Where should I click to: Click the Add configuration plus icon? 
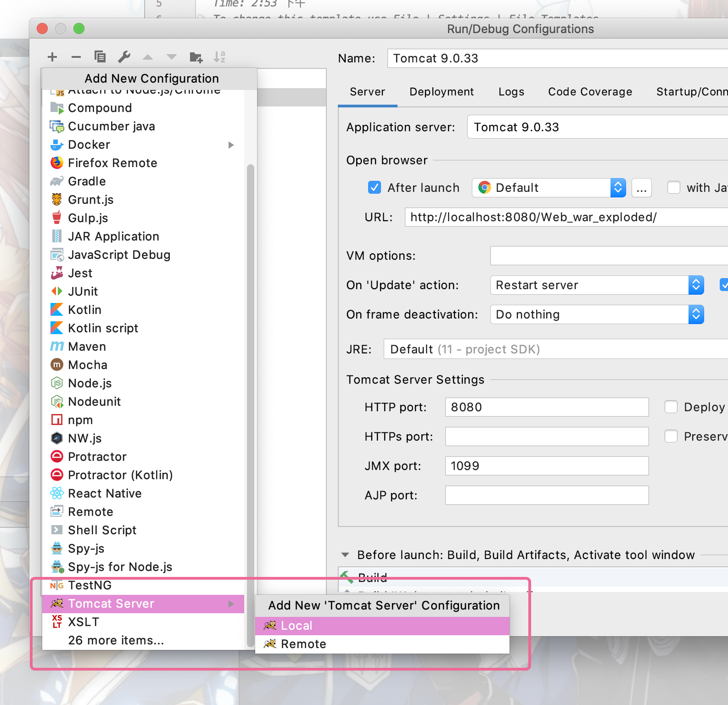pos(52,57)
